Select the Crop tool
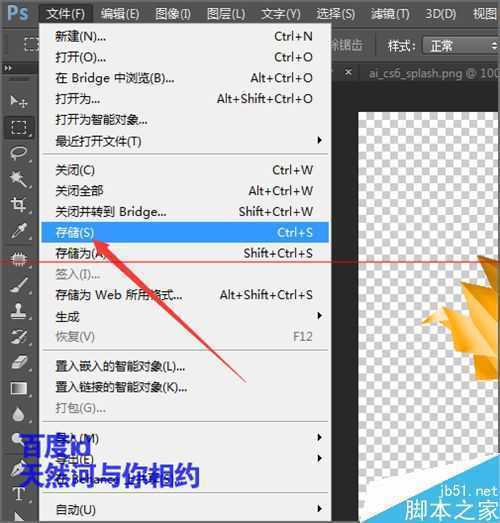 18,204
